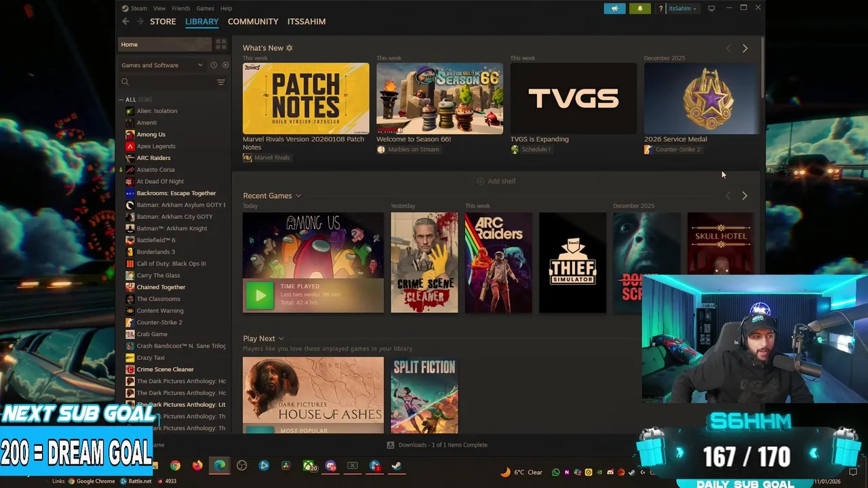This screenshot has height=488, width=868.
Task: Open What's New settings gear
Action: 290,48
